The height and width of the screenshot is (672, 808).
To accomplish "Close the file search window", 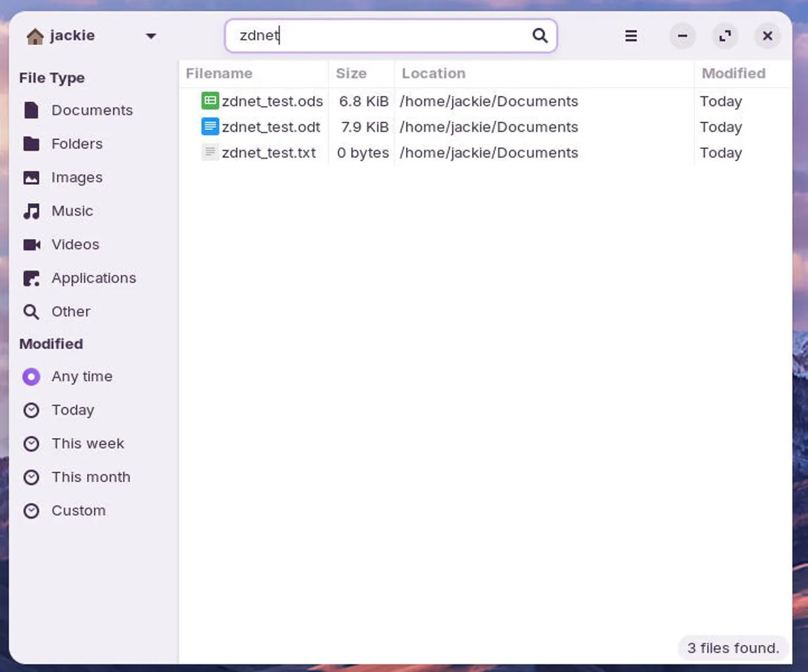I will click(x=768, y=36).
